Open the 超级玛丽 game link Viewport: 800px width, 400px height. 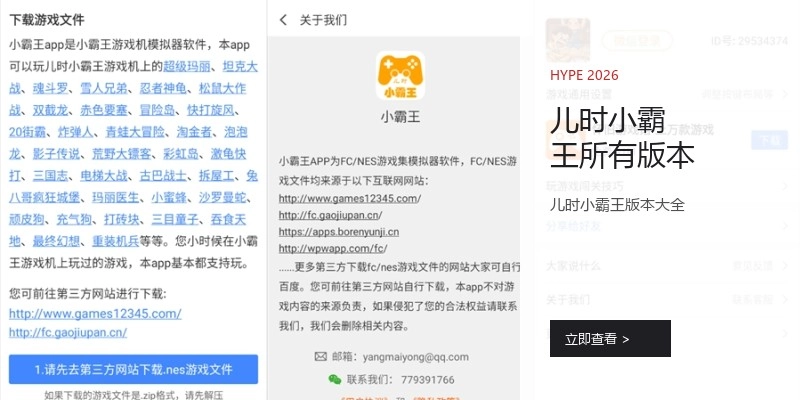point(187,66)
